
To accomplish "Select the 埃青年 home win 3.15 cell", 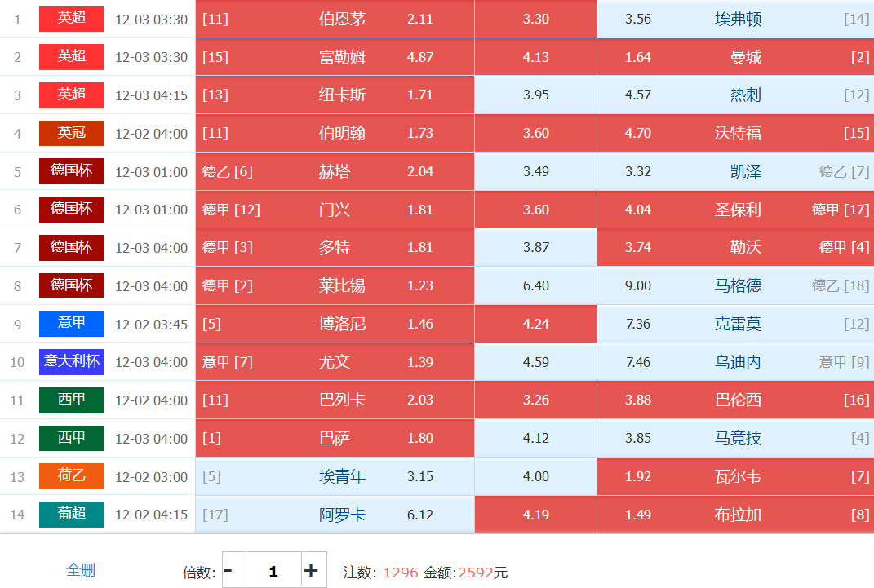I will pos(335,476).
